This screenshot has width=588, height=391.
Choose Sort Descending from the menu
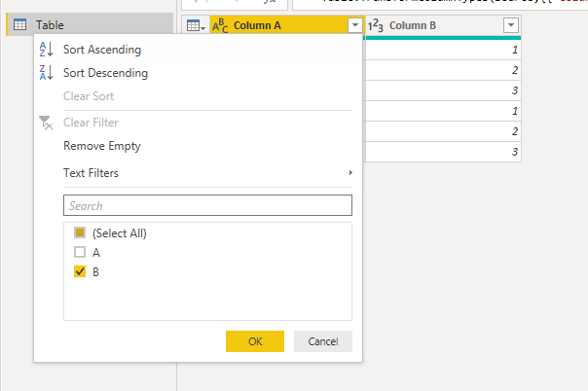(105, 73)
